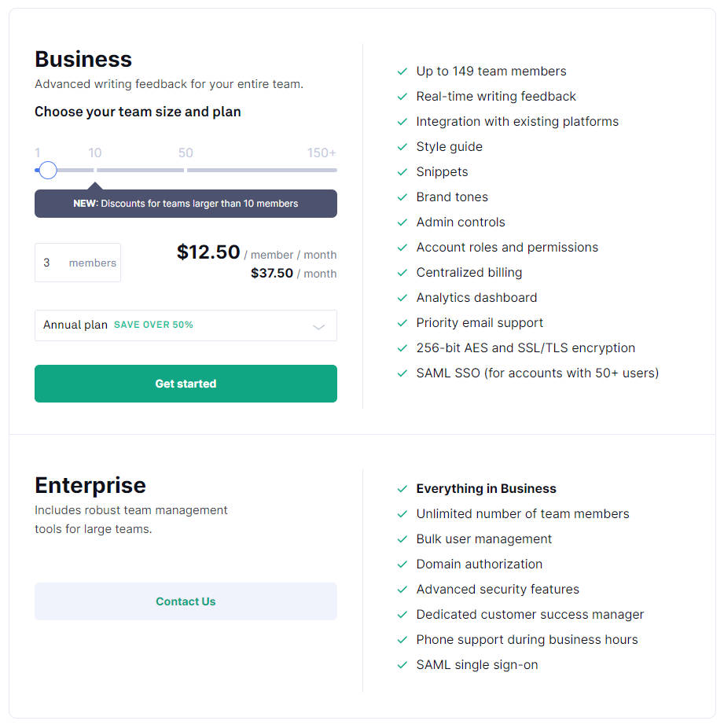Click the 150+ label on team slider
Viewport: 724px width, 728px height.
(x=322, y=153)
